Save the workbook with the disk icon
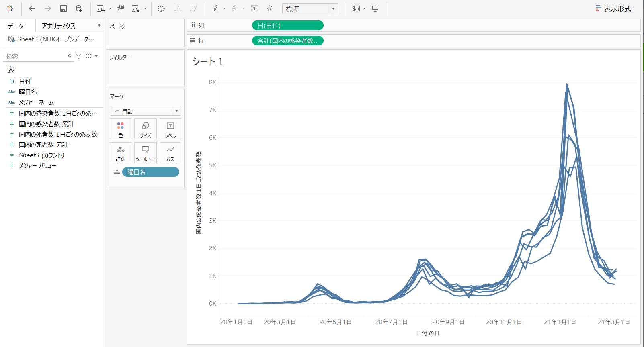 (63, 8)
